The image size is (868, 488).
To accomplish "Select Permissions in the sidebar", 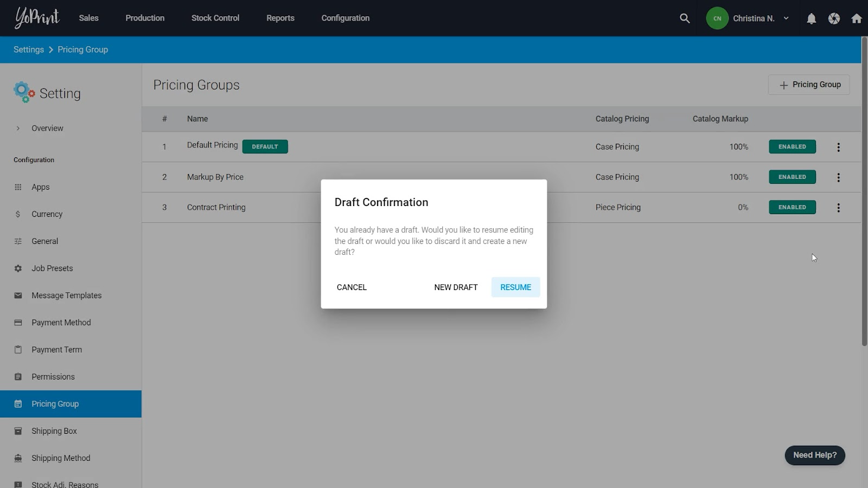I will click(71, 377).
